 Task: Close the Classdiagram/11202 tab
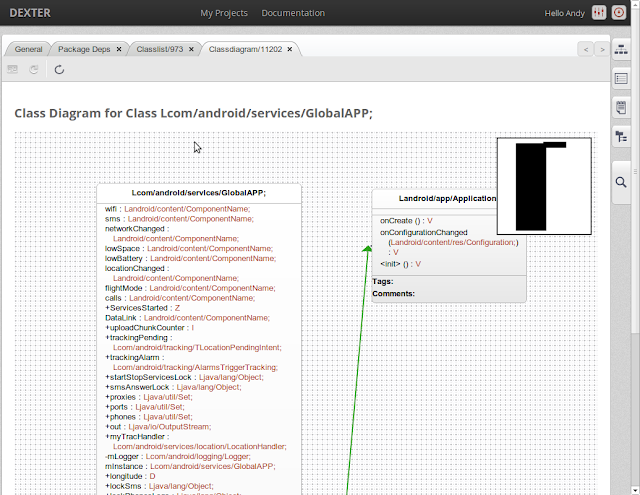[289, 49]
